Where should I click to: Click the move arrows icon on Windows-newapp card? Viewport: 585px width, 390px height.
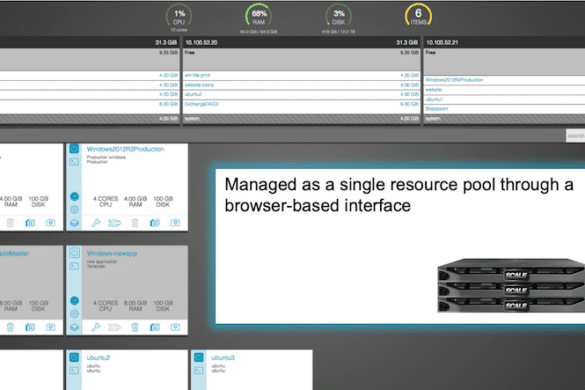coord(115,328)
